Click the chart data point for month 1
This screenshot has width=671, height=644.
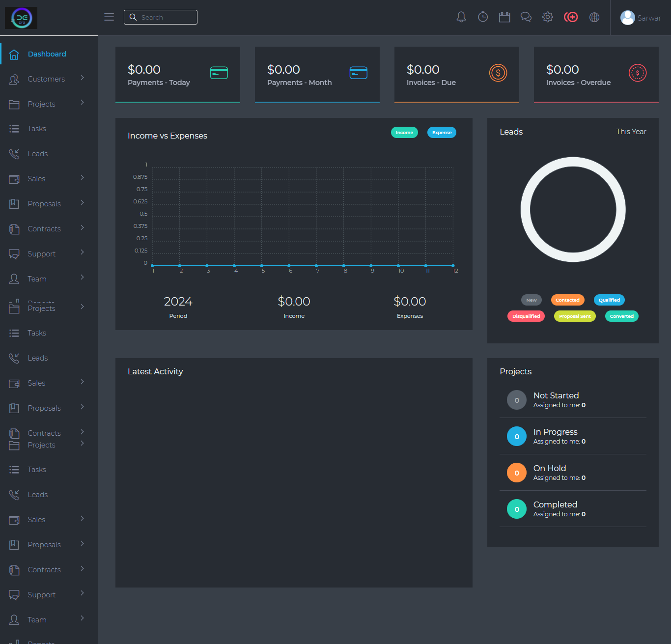(x=152, y=266)
